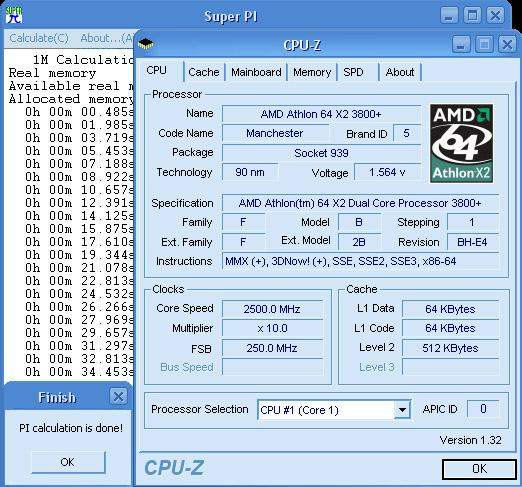Screen dimensions: 522x487
Task: Open the About menu in Super PI
Action: point(107,38)
